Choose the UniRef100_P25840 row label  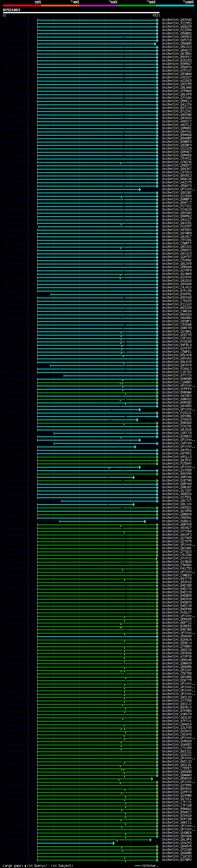point(176,463)
